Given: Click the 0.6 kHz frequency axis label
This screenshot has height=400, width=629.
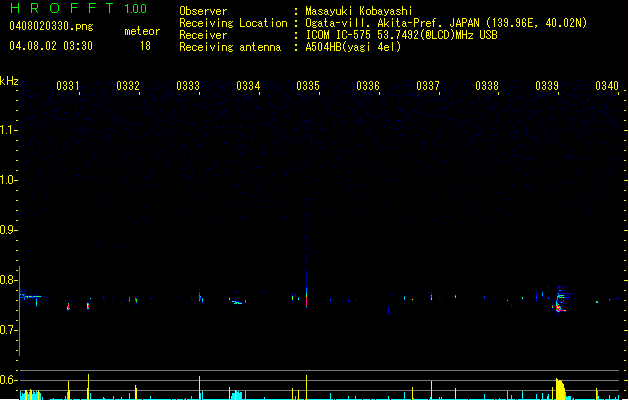Looking at the screenshot, I should pos(8,380).
